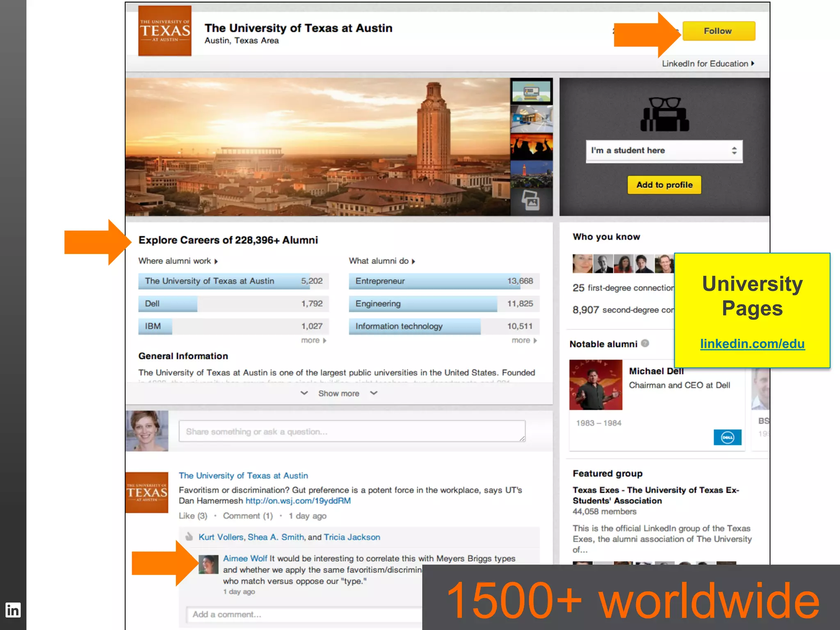Click 'Share something or ask a question' field
Image resolution: width=840 pixels, height=630 pixels.
[x=352, y=431]
